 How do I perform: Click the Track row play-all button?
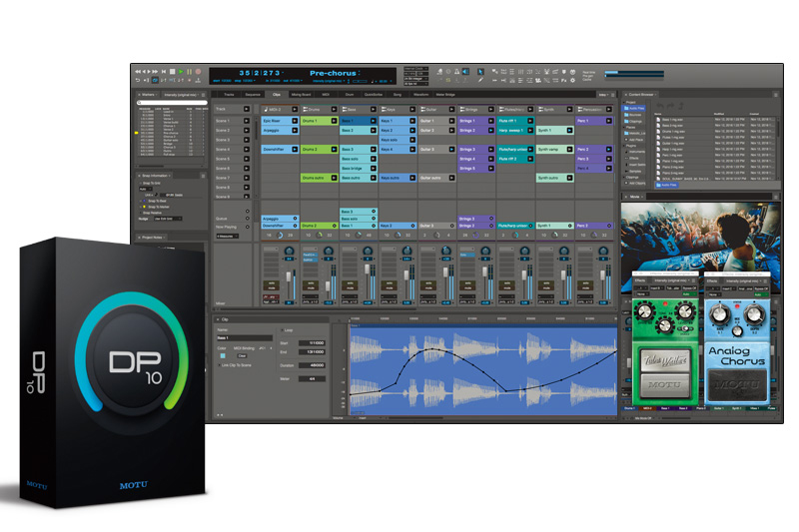(246, 109)
